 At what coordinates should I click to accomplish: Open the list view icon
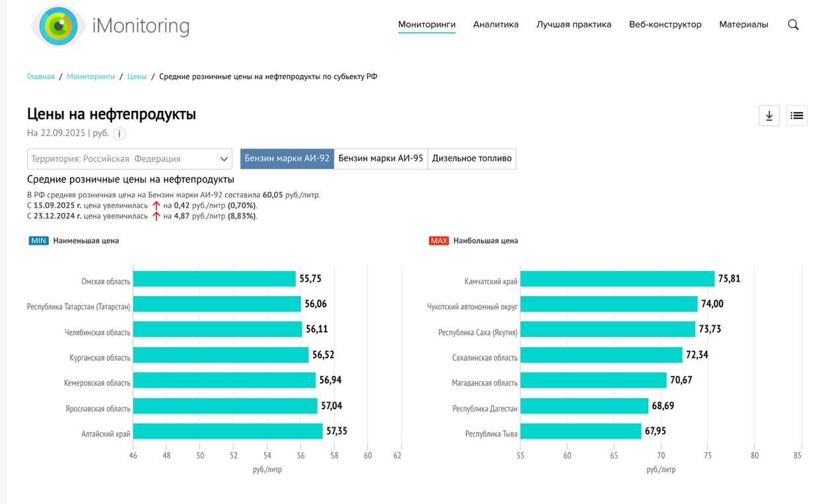(796, 115)
